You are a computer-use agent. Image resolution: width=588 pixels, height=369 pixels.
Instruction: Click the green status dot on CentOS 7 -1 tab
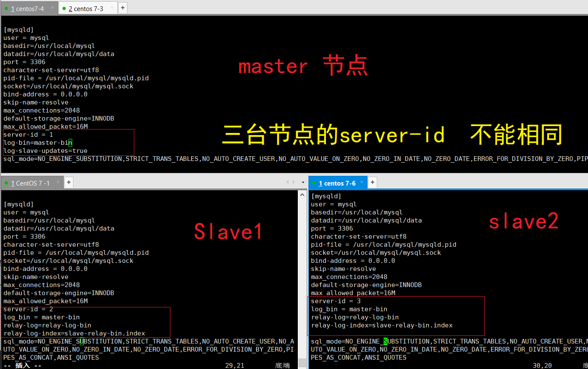(6, 183)
